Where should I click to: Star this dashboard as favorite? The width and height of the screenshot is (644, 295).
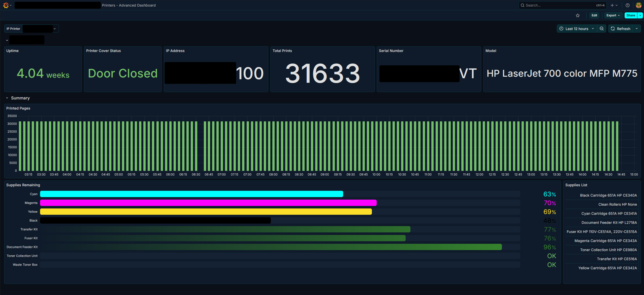click(x=578, y=15)
